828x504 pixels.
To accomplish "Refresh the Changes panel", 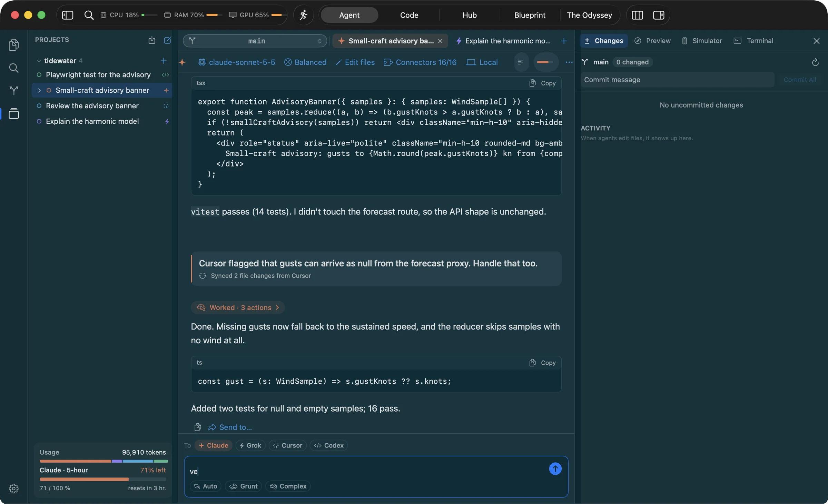I will point(815,62).
